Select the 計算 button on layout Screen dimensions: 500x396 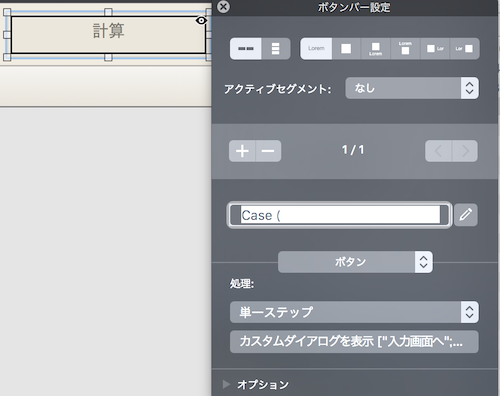coord(108,35)
